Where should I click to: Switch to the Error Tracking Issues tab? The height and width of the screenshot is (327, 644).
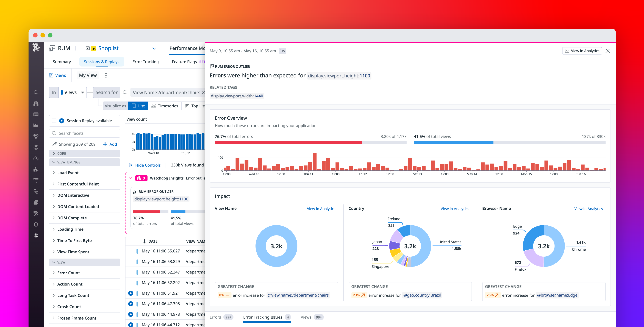coord(262,317)
